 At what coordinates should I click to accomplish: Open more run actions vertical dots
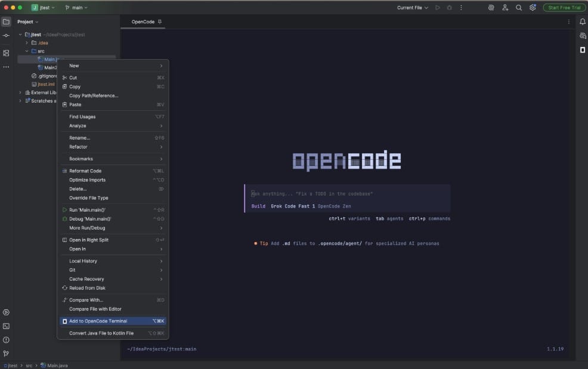[x=461, y=8]
